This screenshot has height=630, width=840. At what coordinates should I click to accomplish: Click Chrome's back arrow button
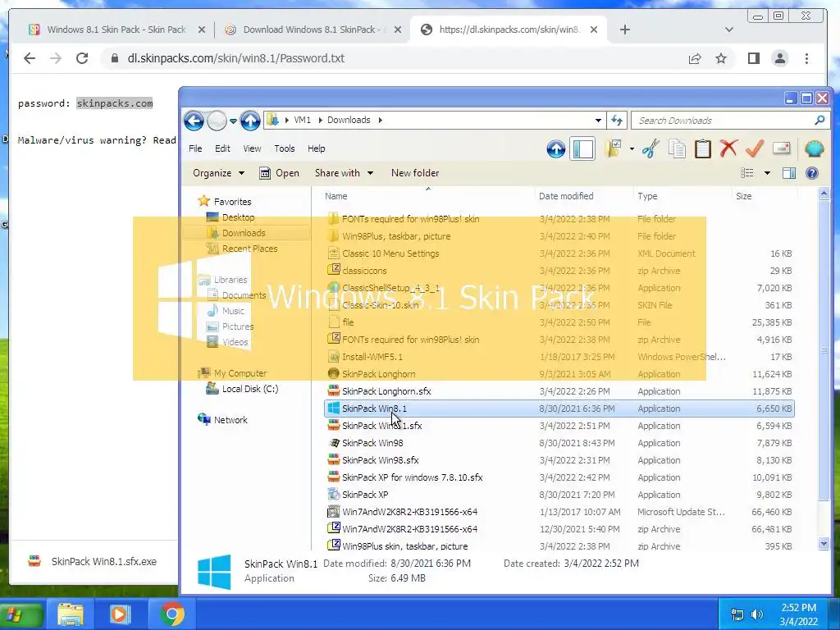tap(30, 58)
